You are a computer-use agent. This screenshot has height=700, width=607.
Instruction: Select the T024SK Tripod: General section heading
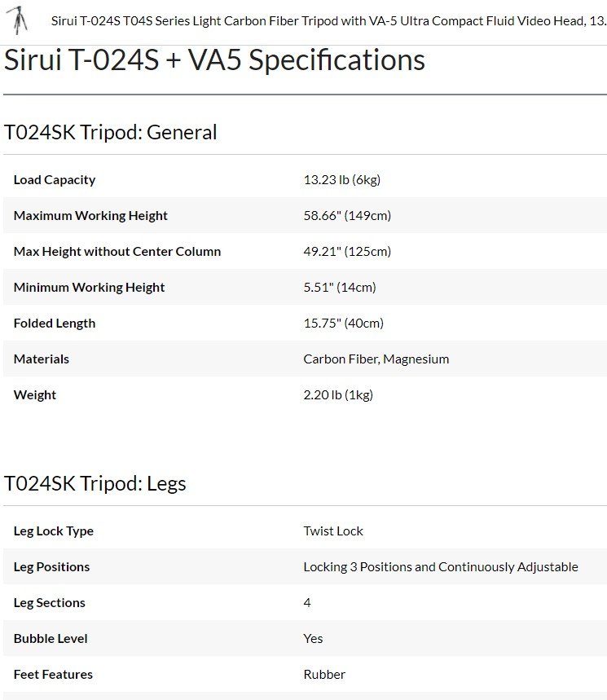110,133
